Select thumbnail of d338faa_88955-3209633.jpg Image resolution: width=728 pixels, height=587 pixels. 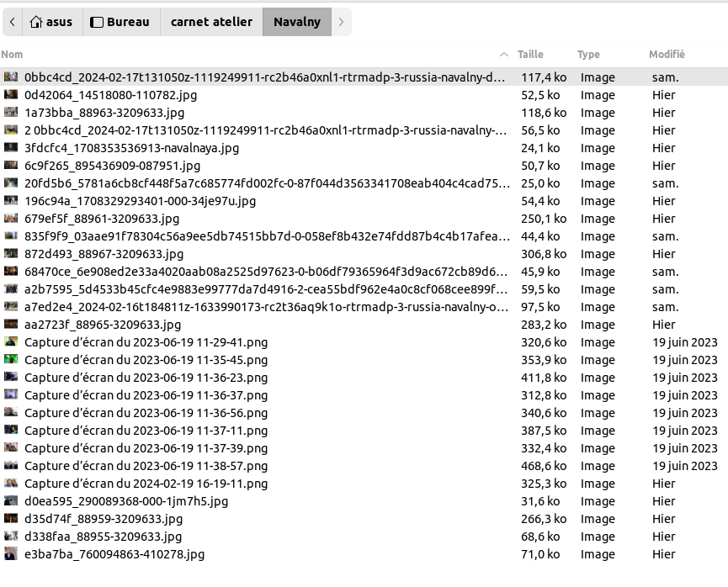11,536
